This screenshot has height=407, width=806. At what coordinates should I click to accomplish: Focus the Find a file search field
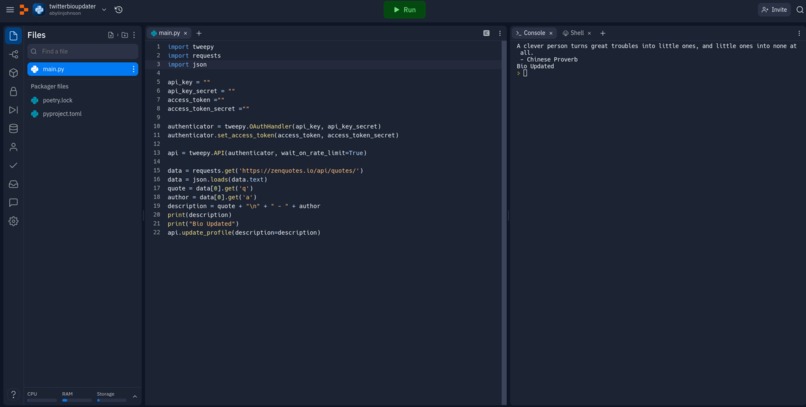83,51
